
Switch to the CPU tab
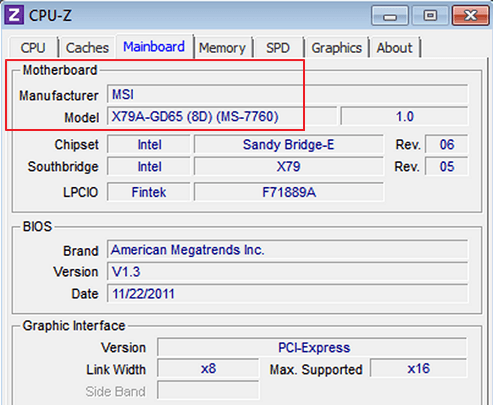[33, 48]
